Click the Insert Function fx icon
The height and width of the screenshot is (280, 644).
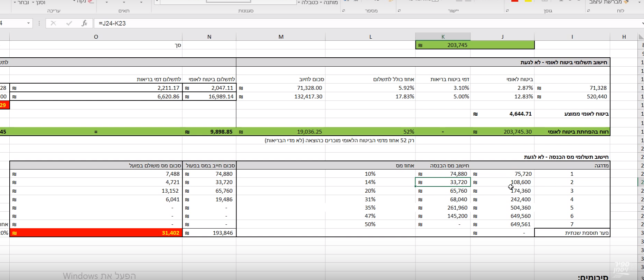tap(84, 23)
